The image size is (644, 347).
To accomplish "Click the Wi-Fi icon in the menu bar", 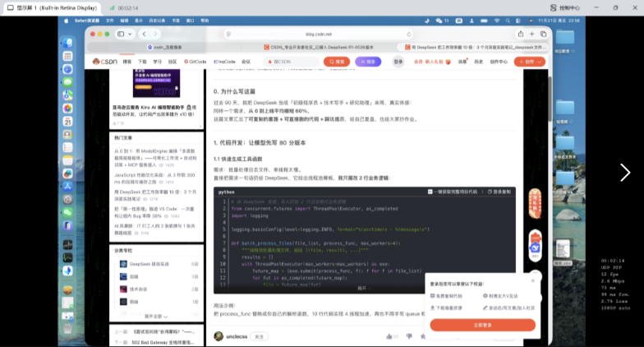I will [x=496, y=21].
